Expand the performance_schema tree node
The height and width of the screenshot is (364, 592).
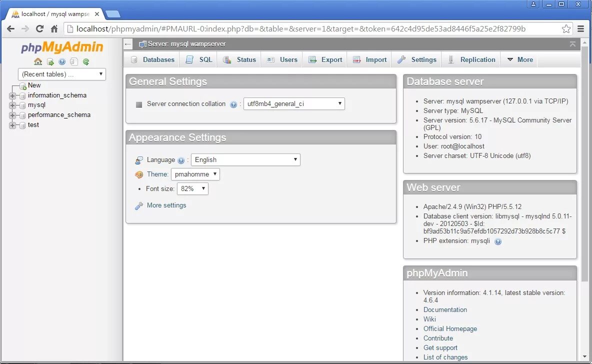pos(12,115)
